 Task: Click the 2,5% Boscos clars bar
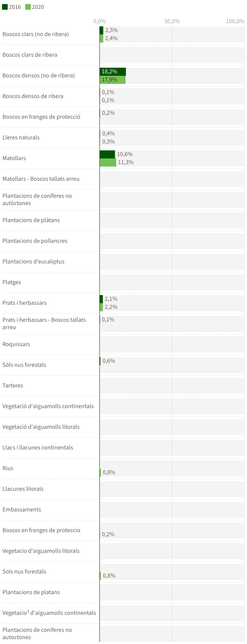(101, 30)
